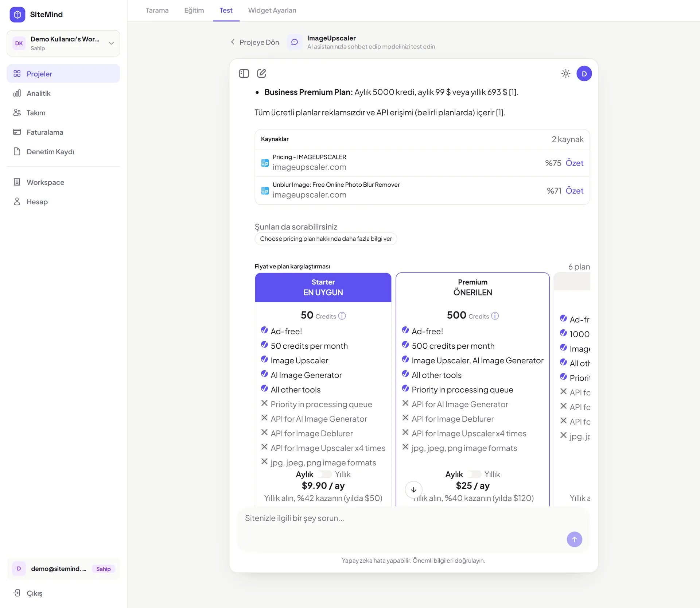This screenshot has height=608, width=700.
Task: Click the favicon of the Unblur Image source
Action: 265,191
